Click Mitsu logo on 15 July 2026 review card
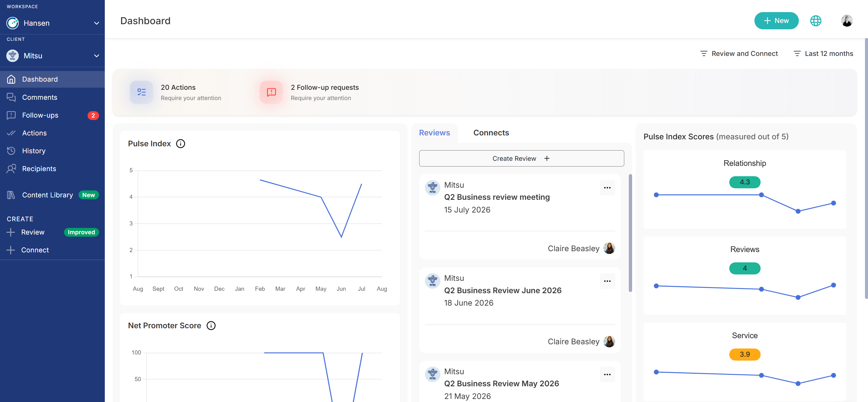Screen dimensions: 868x402 [x=432, y=188]
